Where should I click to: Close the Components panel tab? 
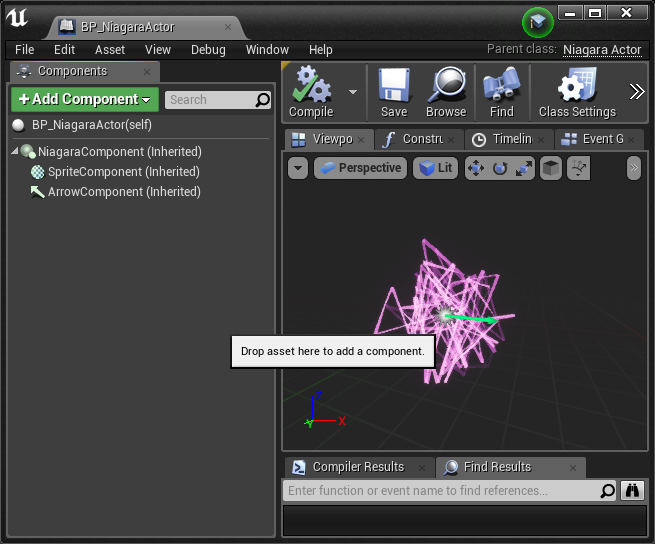click(147, 72)
